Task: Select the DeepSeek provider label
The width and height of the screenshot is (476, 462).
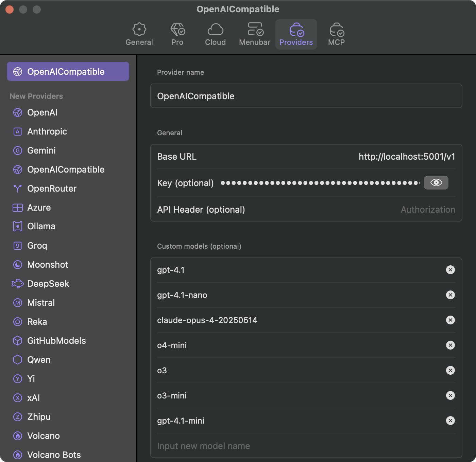Action: point(48,284)
